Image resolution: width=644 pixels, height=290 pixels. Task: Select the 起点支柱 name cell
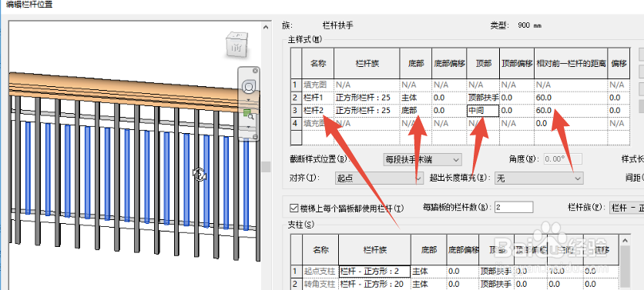(320, 271)
